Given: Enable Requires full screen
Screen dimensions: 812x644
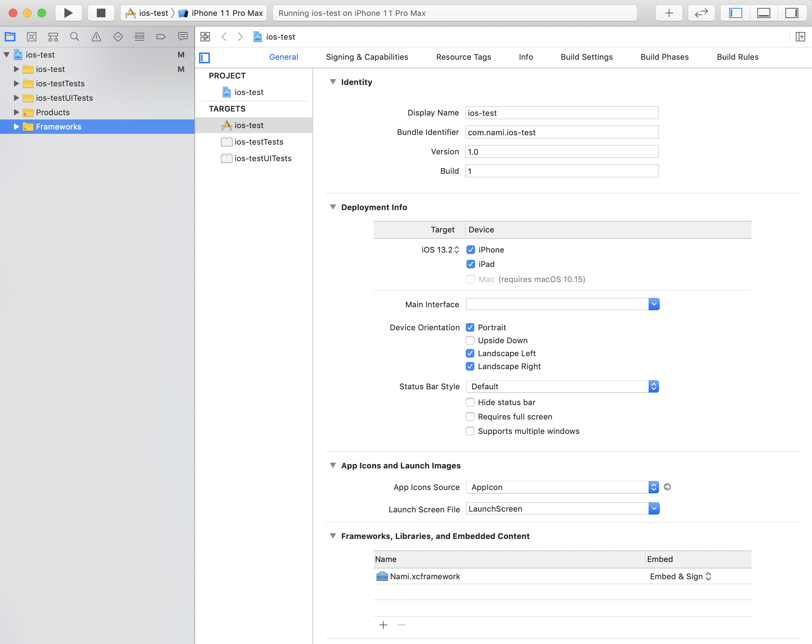Looking at the screenshot, I should [470, 416].
